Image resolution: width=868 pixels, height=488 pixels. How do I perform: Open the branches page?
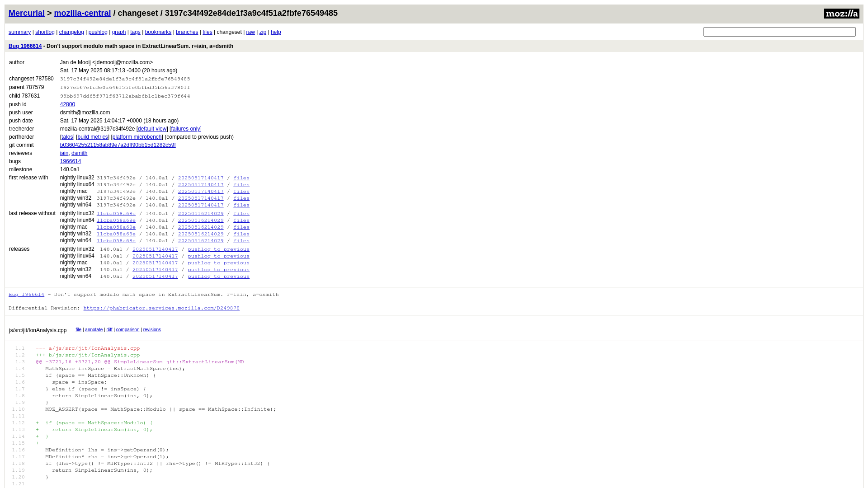point(187,32)
